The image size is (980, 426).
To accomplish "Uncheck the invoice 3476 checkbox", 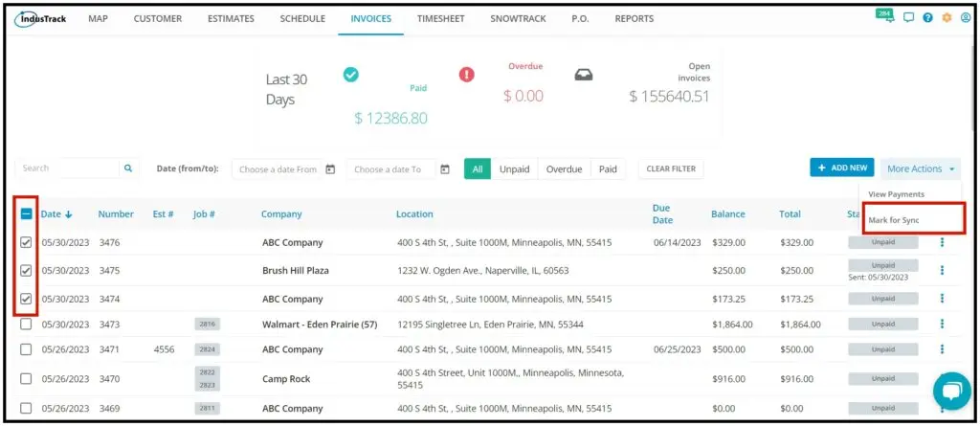I will 26,243.
